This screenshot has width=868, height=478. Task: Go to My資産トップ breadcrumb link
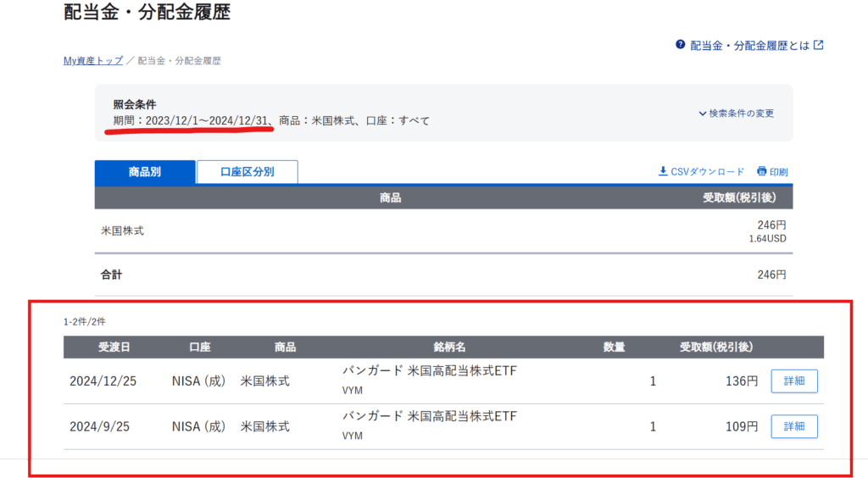tap(93, 61)
